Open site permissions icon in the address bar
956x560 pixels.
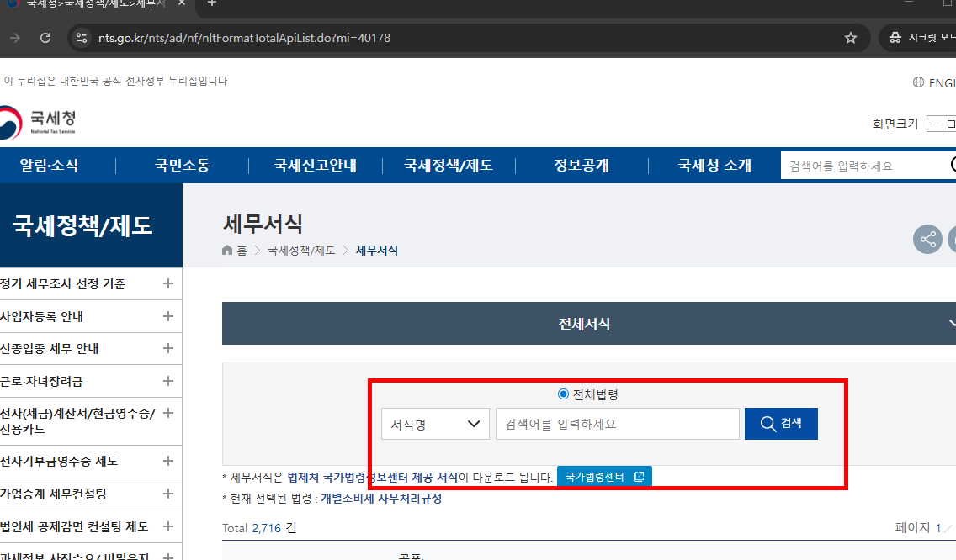[80, 37]
